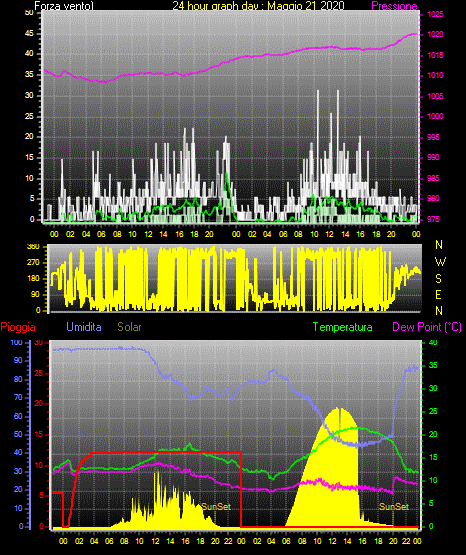Click the S compass direction label
The image size is (466, 555).
[x=439, y=279]
